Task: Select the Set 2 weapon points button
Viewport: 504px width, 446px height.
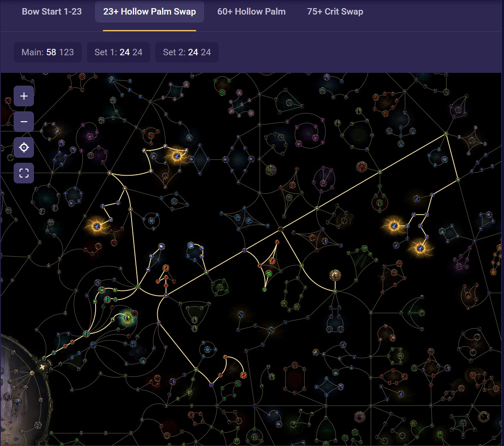Action: coord(186,52)
